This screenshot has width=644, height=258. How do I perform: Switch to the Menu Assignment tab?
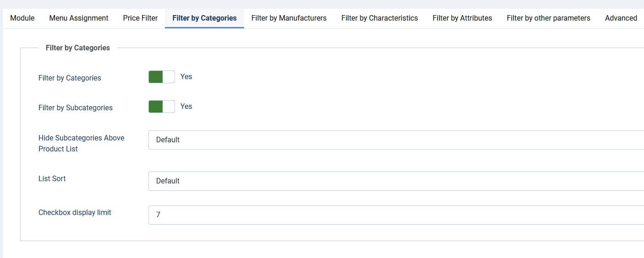tap(79, 18)
